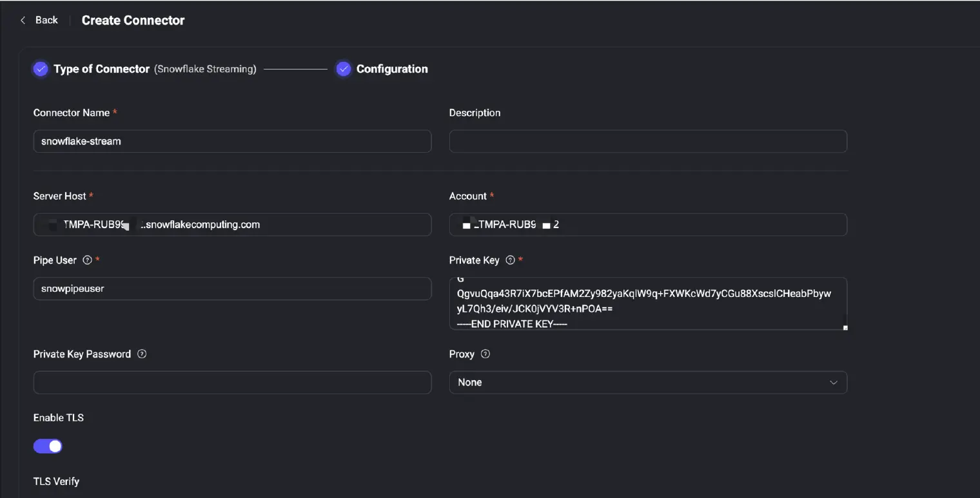Viewport: 980px width, 498px height.
Task: Open the Private Key help icon
Action: click(510, 260)
